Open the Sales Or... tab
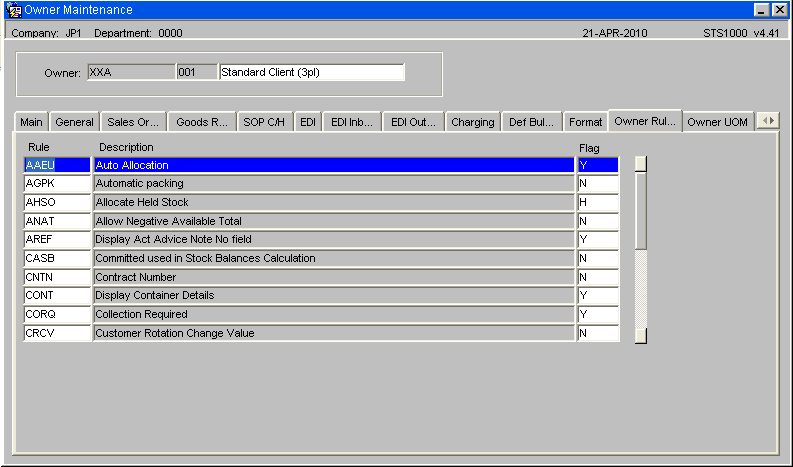The height and width of the screenshot is (467, 793). (133, 122)
